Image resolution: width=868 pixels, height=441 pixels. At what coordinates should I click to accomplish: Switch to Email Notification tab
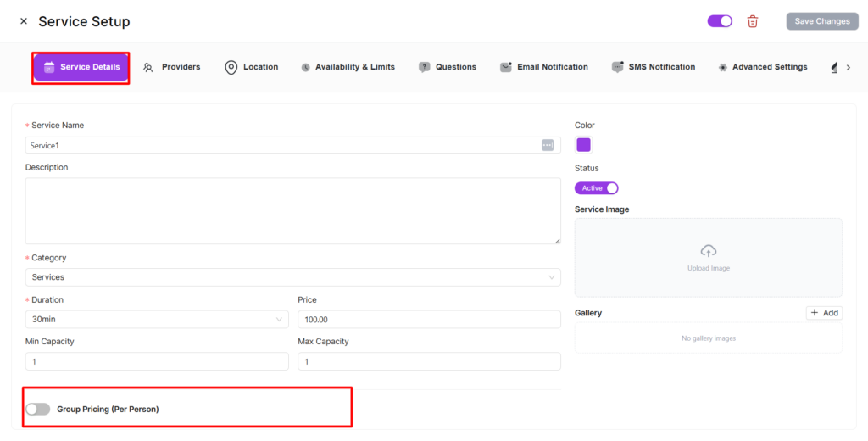coord(544,67)
